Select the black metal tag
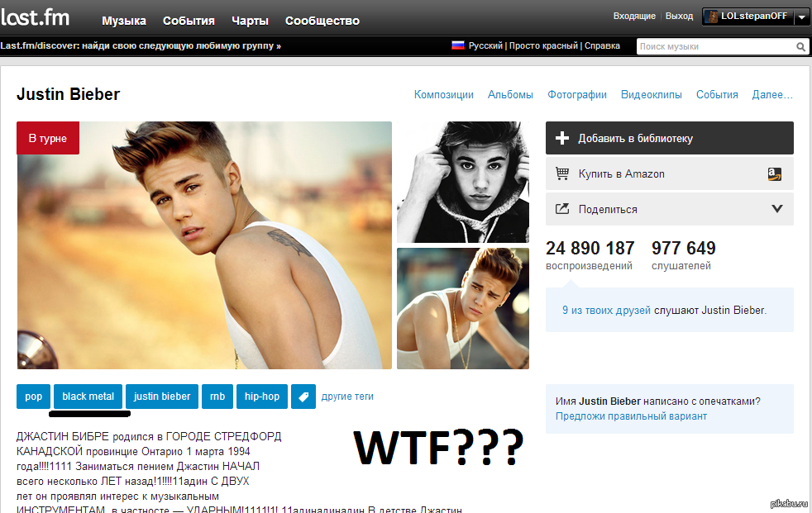Image resolution: width=812 pixels, height=513 pixels. (88, 397)
